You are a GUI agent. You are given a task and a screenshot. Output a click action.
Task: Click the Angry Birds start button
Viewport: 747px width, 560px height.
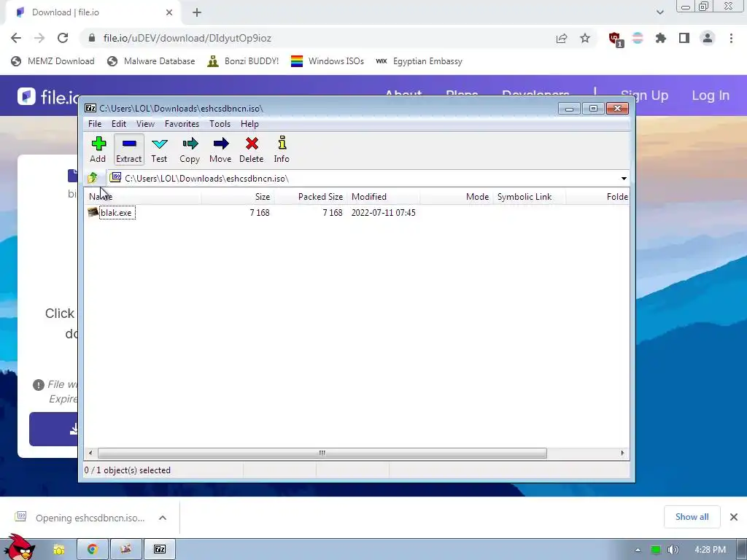[x=19, y=548]
